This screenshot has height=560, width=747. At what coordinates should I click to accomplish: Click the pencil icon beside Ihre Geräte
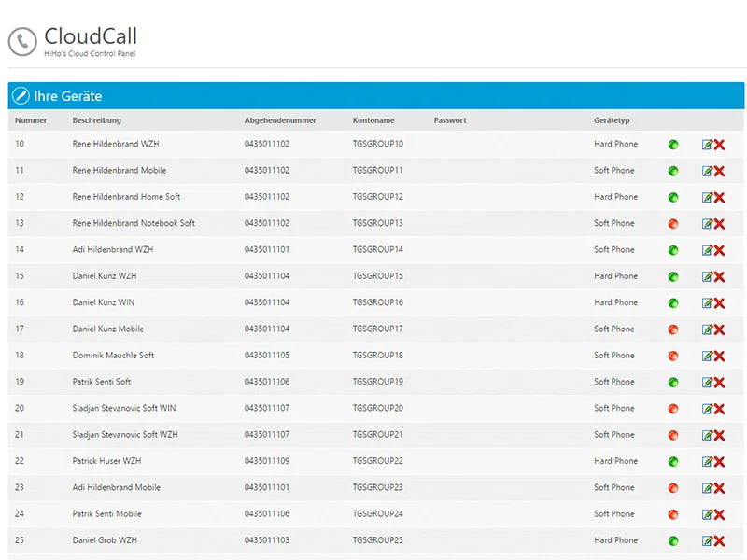pos(21,96)
